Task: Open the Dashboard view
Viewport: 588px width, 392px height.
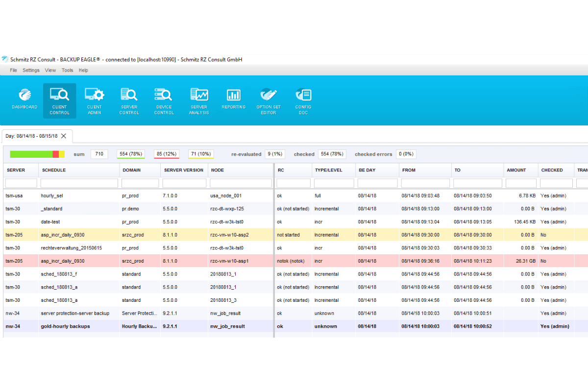Action: (24, 99)
